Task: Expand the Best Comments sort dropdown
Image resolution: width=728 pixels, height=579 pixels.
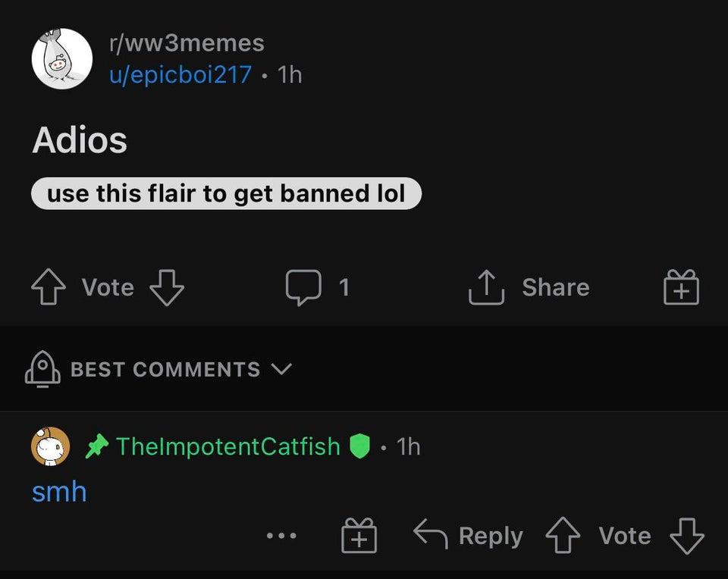Action: tap(281, 370)
